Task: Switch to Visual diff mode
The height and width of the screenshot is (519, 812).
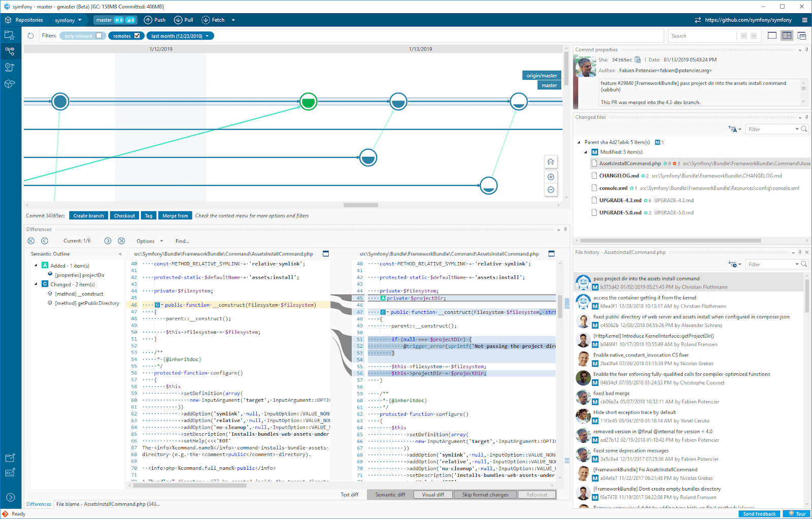Action: coord(433,495)
